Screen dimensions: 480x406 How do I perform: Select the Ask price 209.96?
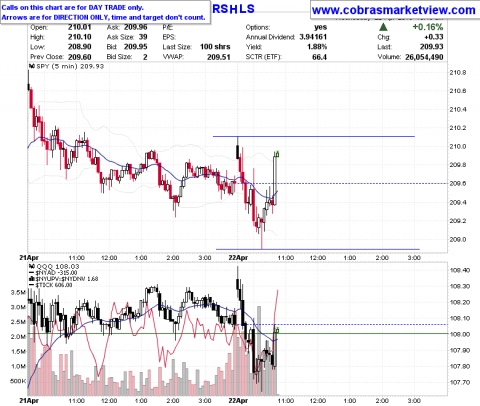pyautogui.click(x=135, y=27)
